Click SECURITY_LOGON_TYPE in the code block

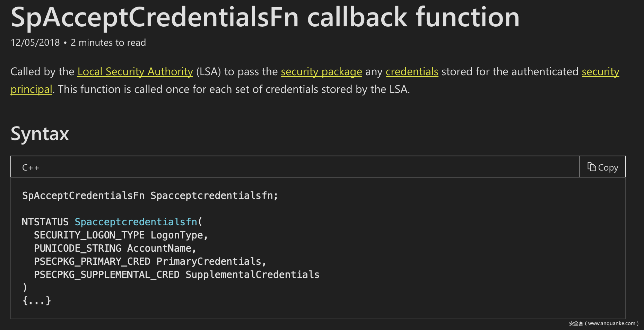pos(89,235)
